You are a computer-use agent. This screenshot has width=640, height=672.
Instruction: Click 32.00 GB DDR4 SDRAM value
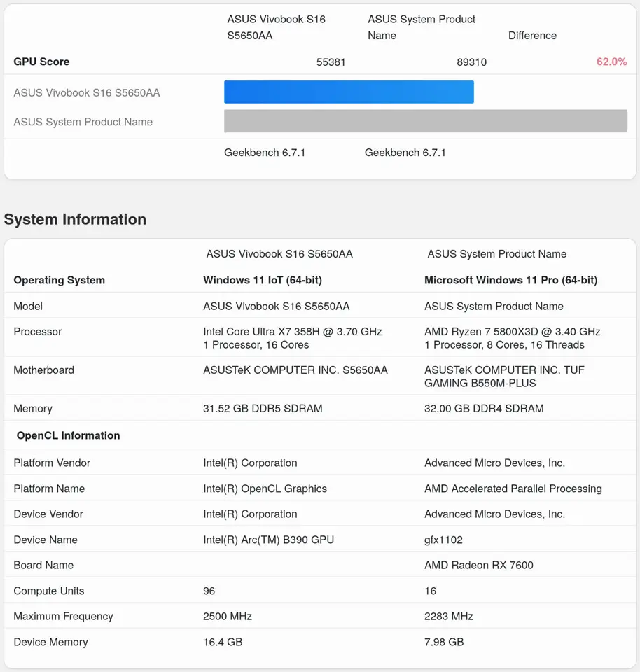484,408
